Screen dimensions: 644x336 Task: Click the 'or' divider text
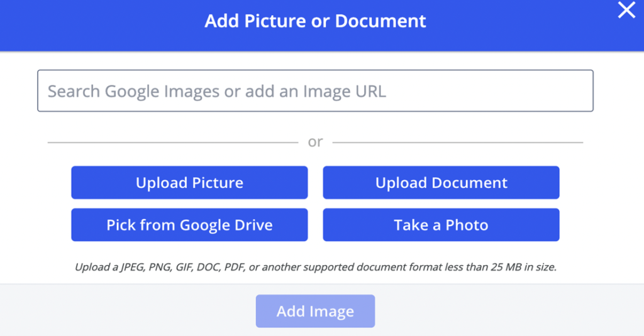315,142
